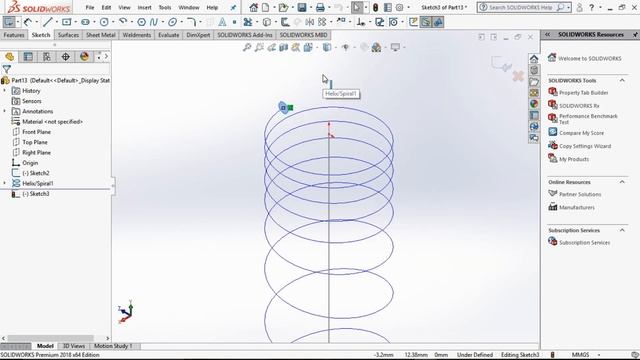Select the Corner Rectangle tool

coord(66,22)
